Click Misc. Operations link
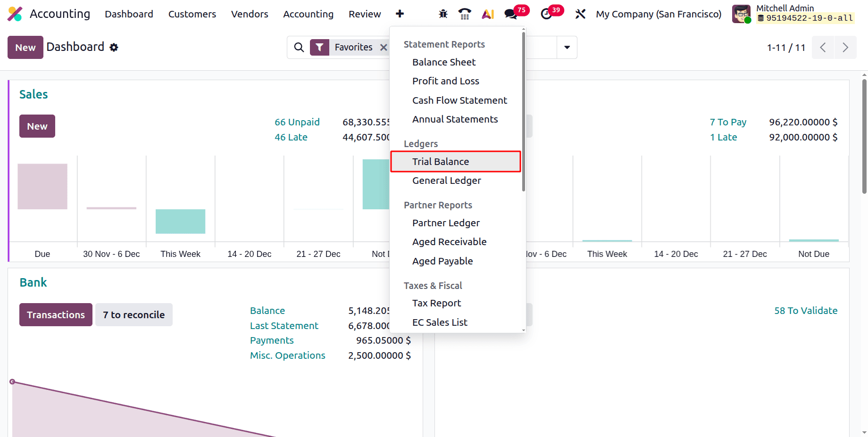 (x=288, y=355)
